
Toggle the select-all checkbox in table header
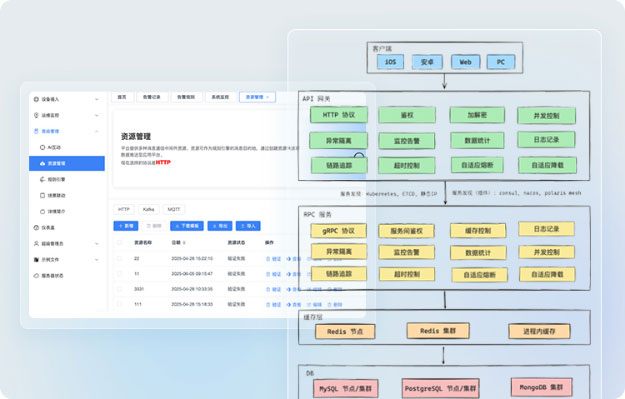tap(119, 242)
